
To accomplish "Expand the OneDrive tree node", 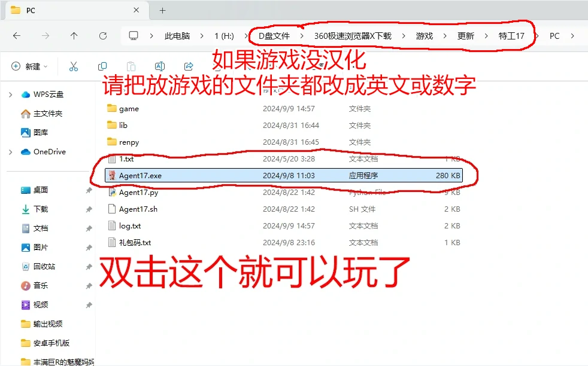I will click(x=11, y=151).
